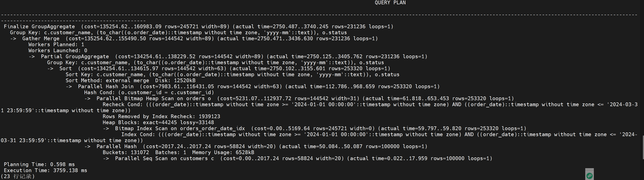Click the Rows Removed by Index Recheck line

pos(161,116)
